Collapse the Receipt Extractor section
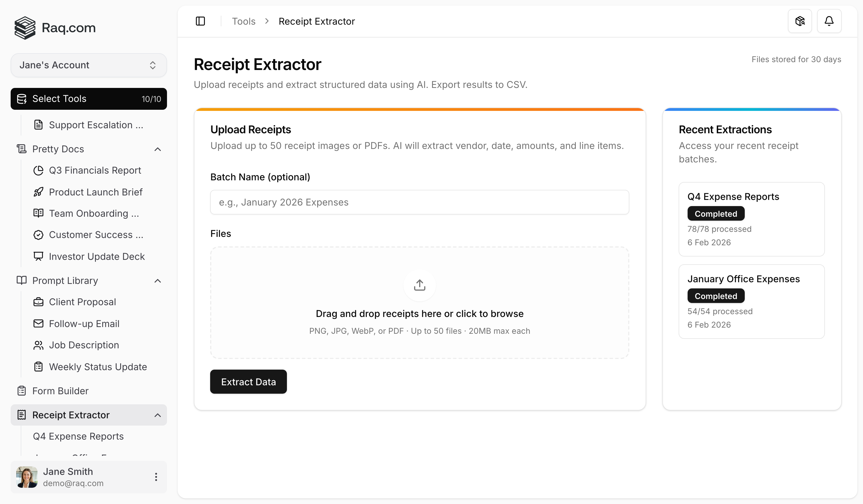 157,415
